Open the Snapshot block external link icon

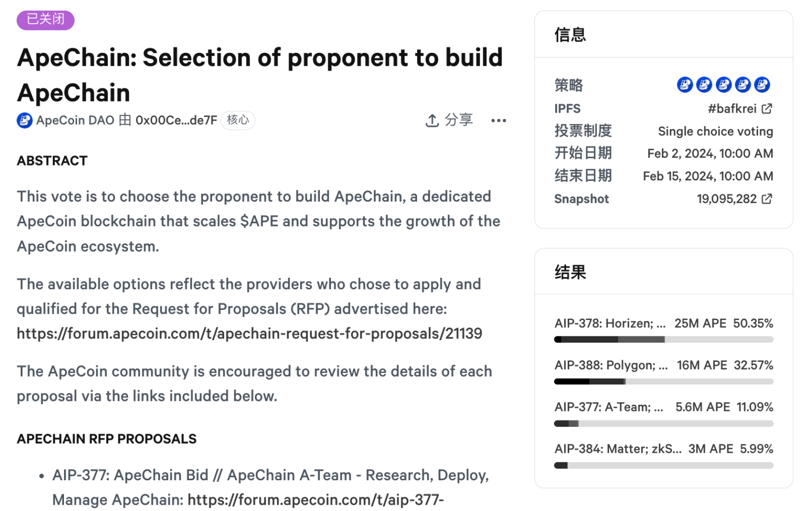point(768,199)
